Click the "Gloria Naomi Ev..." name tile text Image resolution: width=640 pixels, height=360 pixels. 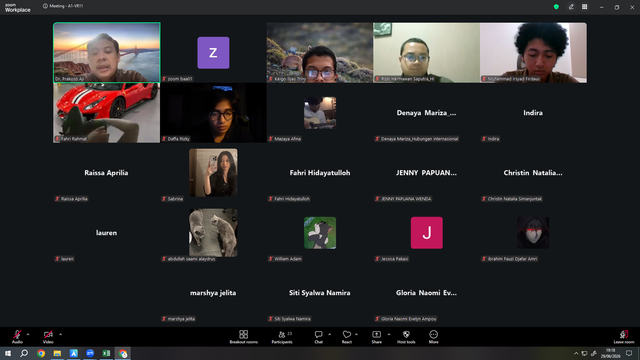coord(427,293)
